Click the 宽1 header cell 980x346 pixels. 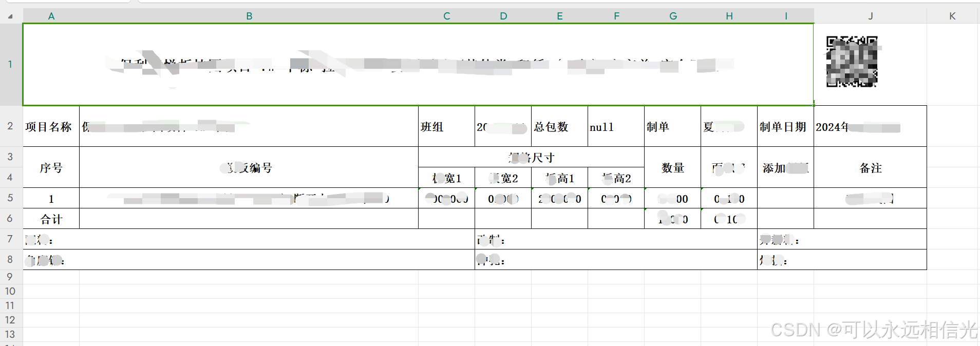(x=447, y=178)
